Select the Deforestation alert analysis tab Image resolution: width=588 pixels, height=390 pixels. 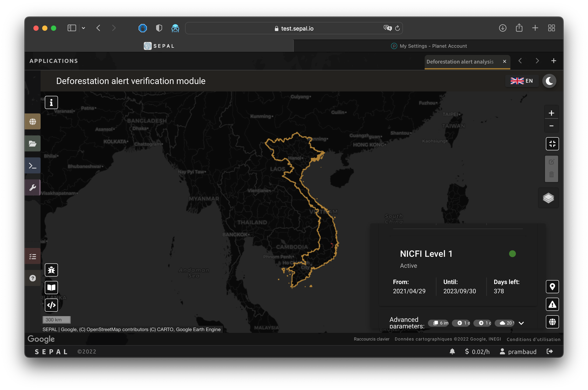[x=460, y=62]
